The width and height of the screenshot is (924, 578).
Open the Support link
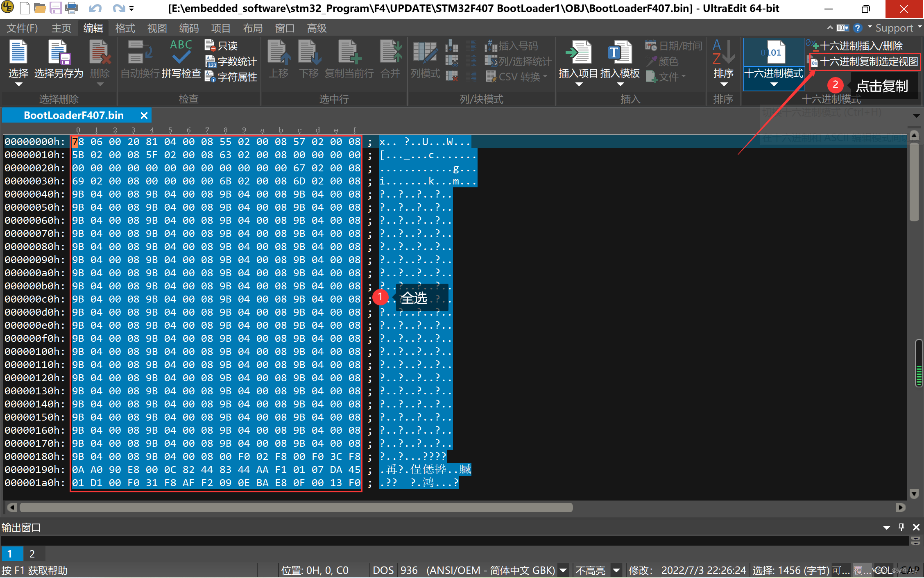click(x=894, y=28)
